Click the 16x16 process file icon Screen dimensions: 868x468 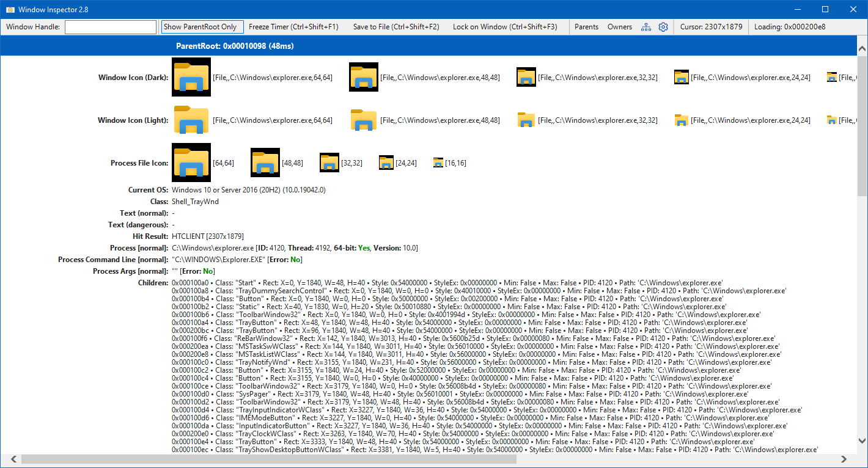438,163
